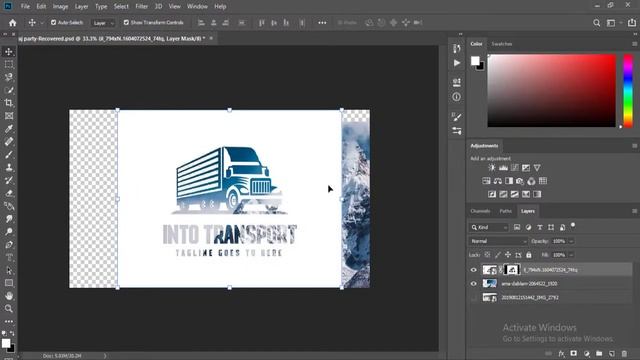Select the Pen tool
640x360 pixels.
point(9,244)
